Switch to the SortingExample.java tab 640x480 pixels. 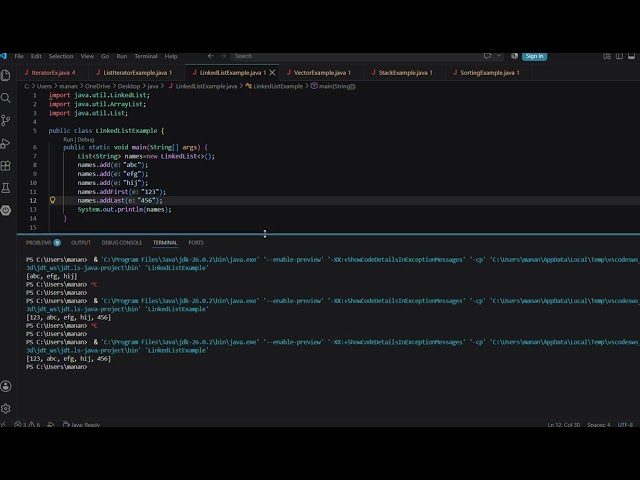[487, 73]
